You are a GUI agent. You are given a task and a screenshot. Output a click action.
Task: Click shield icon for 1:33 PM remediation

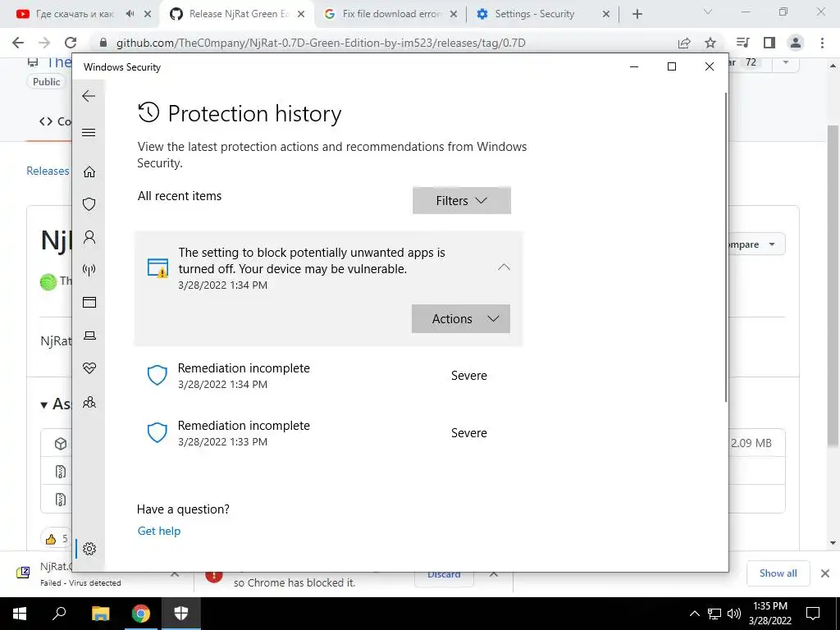point(157,433)
